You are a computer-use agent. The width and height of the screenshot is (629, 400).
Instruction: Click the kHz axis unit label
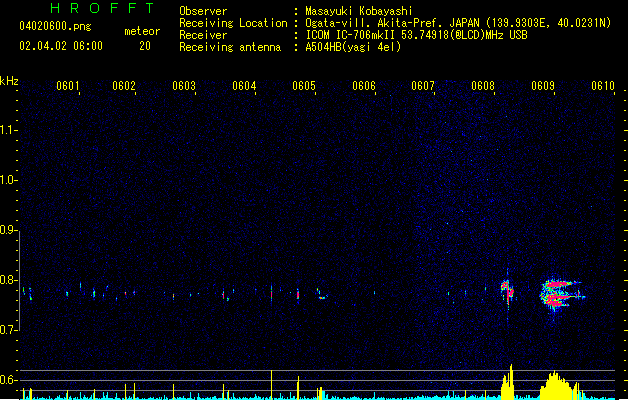[9, 81]
